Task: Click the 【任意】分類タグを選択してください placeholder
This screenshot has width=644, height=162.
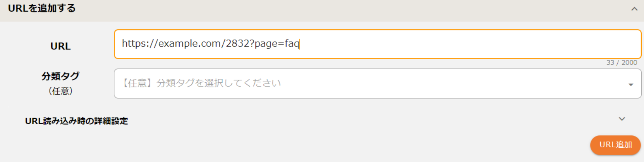Action: pyautogui.click(x=201, y=83)
